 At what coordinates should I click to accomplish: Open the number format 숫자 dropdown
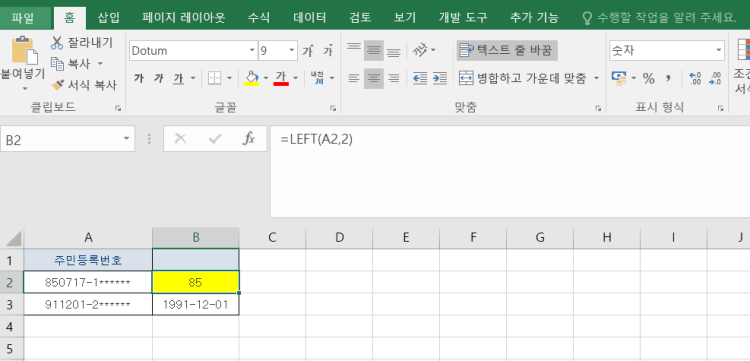pos(718,50)
